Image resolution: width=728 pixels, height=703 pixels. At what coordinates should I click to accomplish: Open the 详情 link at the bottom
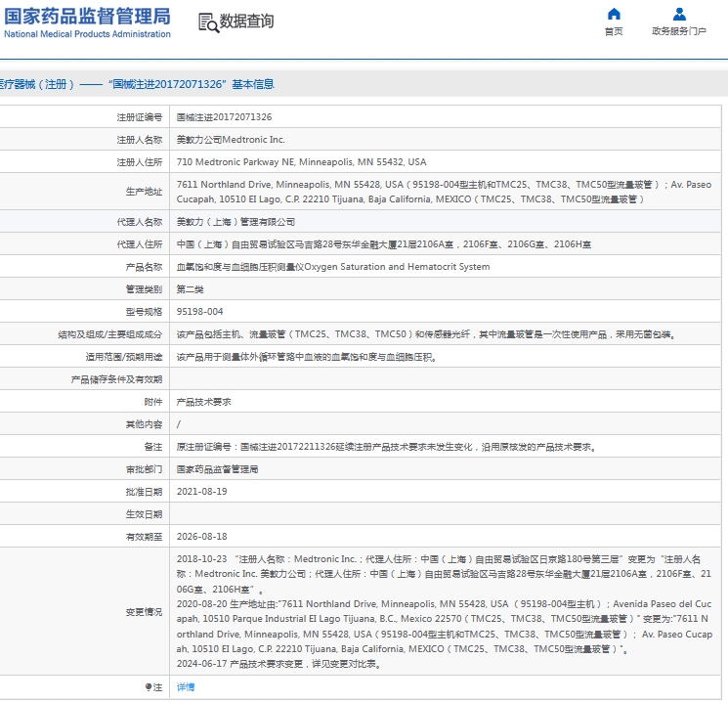(x=185, y=687)
